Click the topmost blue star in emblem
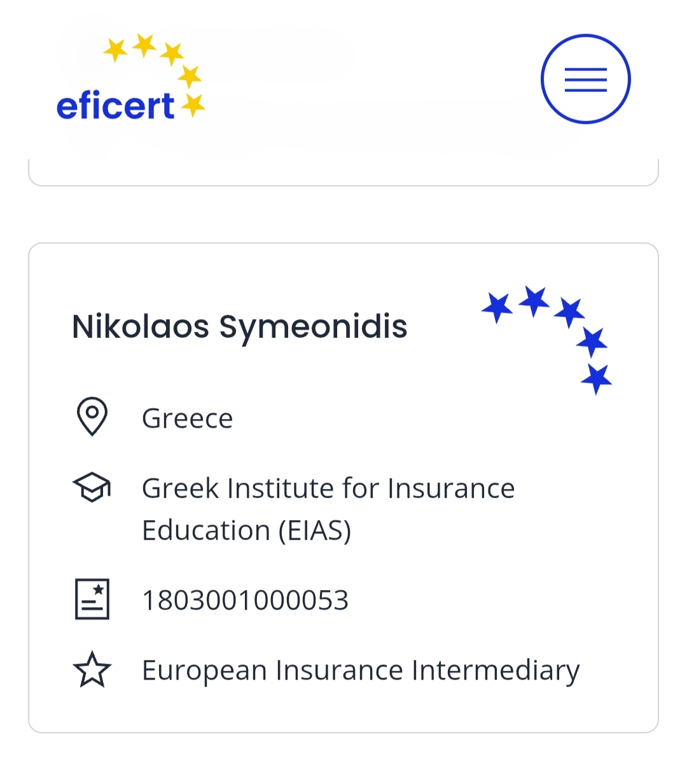The width and height of the screenshot is (687, 784). coord(534,301)
